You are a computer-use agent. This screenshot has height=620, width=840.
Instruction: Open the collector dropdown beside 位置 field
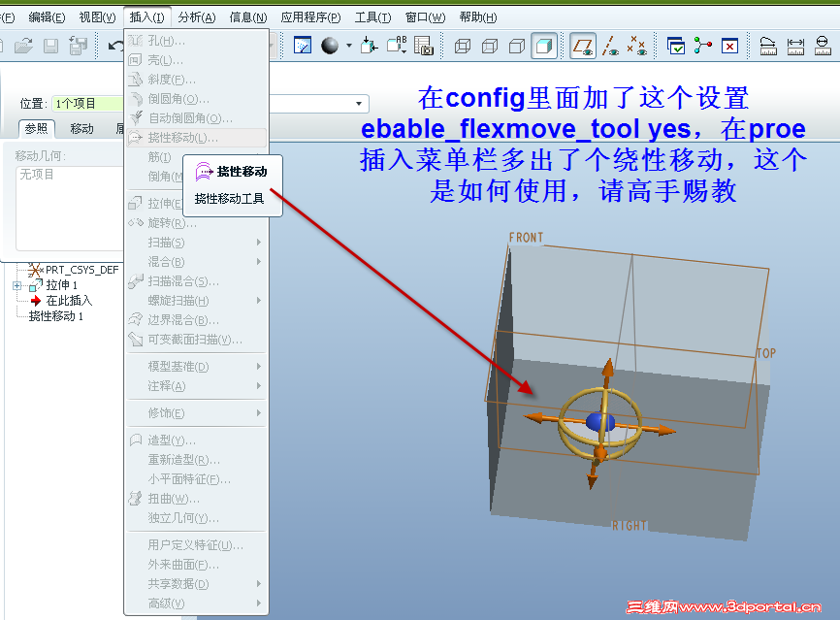pyautogui.click(x=357, y=104)
